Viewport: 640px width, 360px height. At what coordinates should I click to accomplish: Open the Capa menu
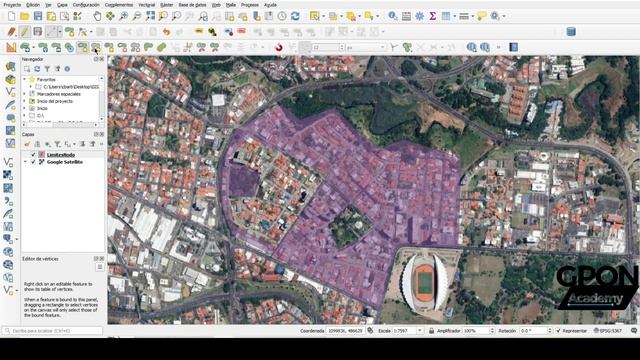(x=62, y=5)
